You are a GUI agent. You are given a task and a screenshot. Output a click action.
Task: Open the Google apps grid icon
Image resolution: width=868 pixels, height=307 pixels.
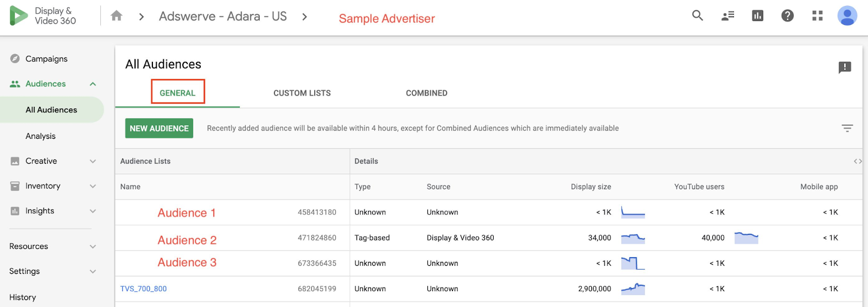[x=818, y=16]
